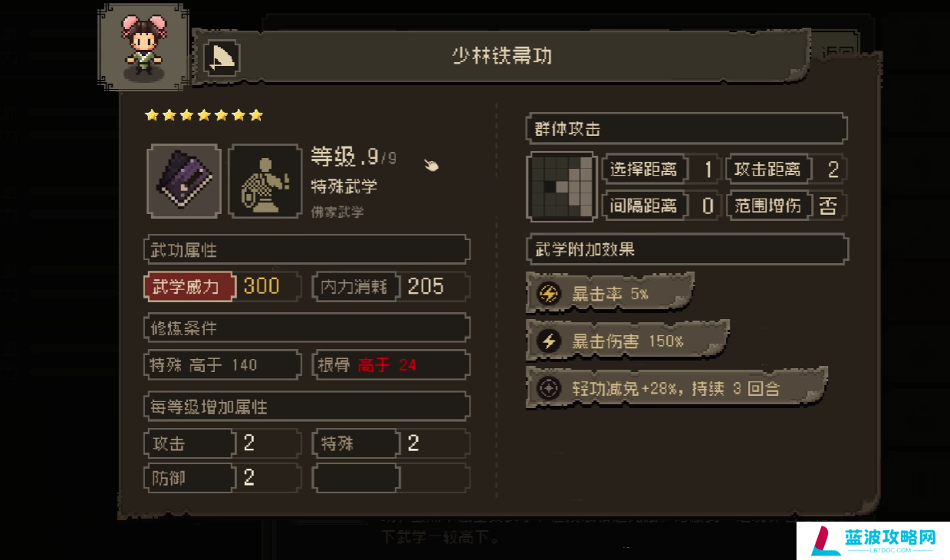Click the pointing hand cursor icon
The image size is (950, 560).
click(x=432, y=164)
